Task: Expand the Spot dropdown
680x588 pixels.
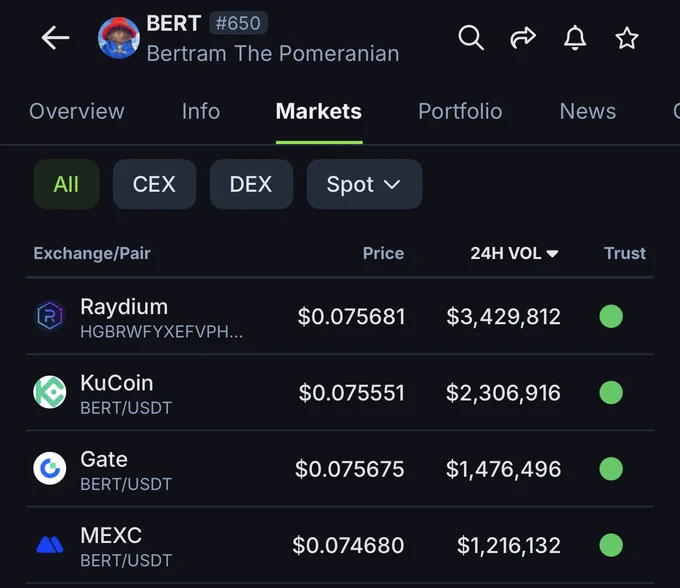Action: tap(364, 184)
